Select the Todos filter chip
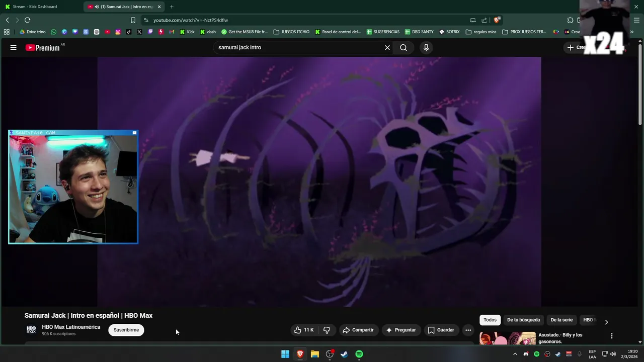This screenshot has height=362, width=644. click(x=490, y=320)
